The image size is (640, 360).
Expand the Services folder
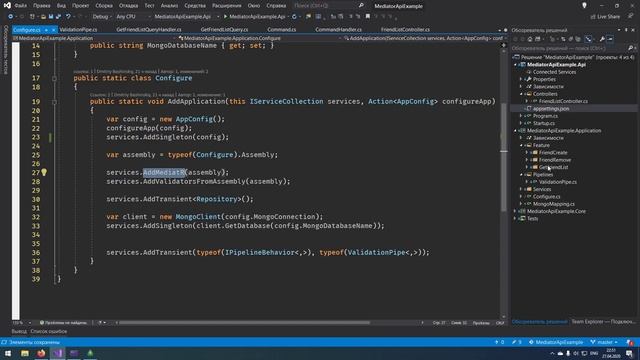point(521,189)
